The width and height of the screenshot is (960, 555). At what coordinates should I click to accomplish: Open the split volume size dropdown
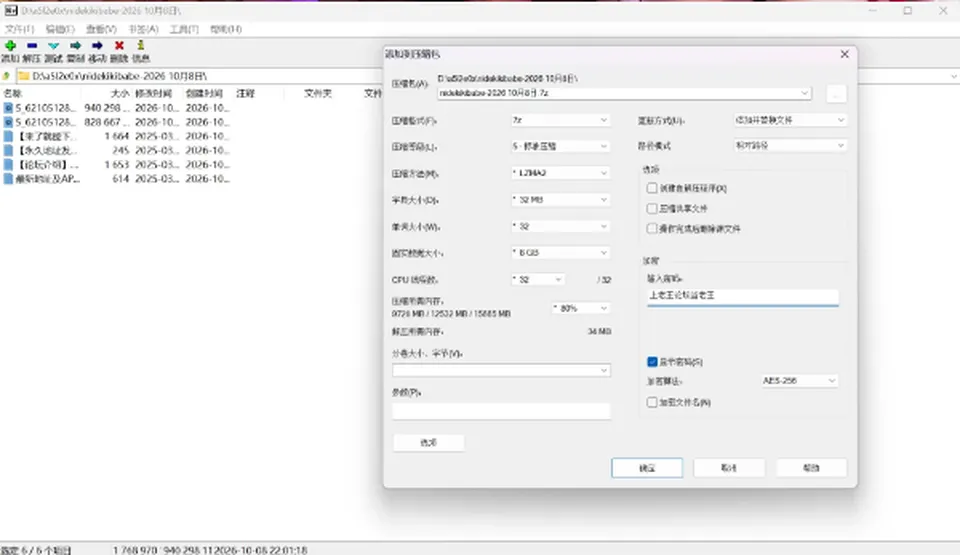pyautogui.click(x=501, y=370)
